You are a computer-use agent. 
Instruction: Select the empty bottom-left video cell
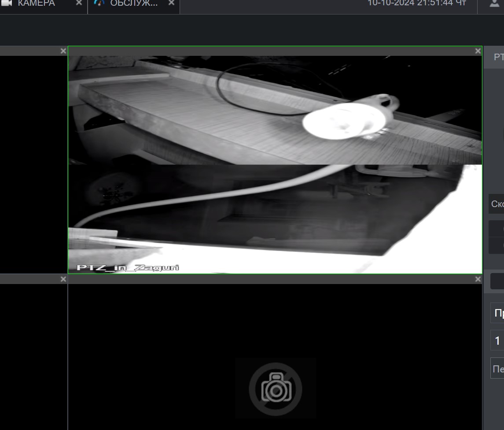(33, 356)
